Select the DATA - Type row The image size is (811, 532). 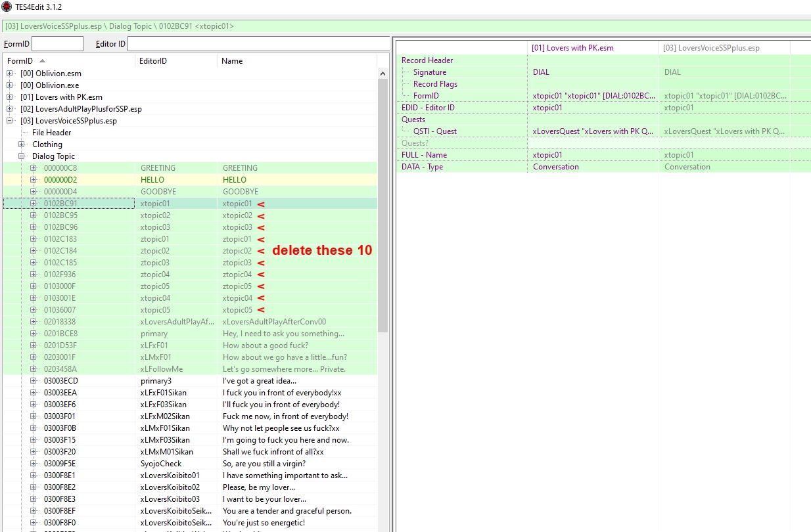[605, 167]
